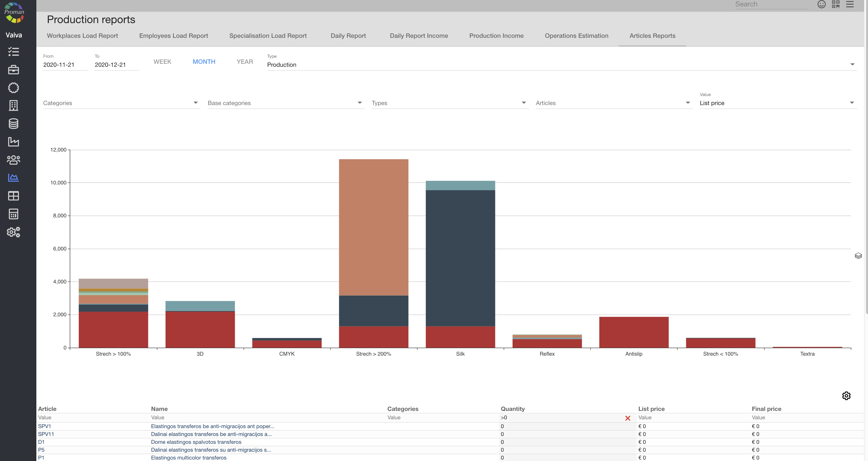The image size is (868, 461).
Task: Open the SPV11 article link
Action: [46, 434]
